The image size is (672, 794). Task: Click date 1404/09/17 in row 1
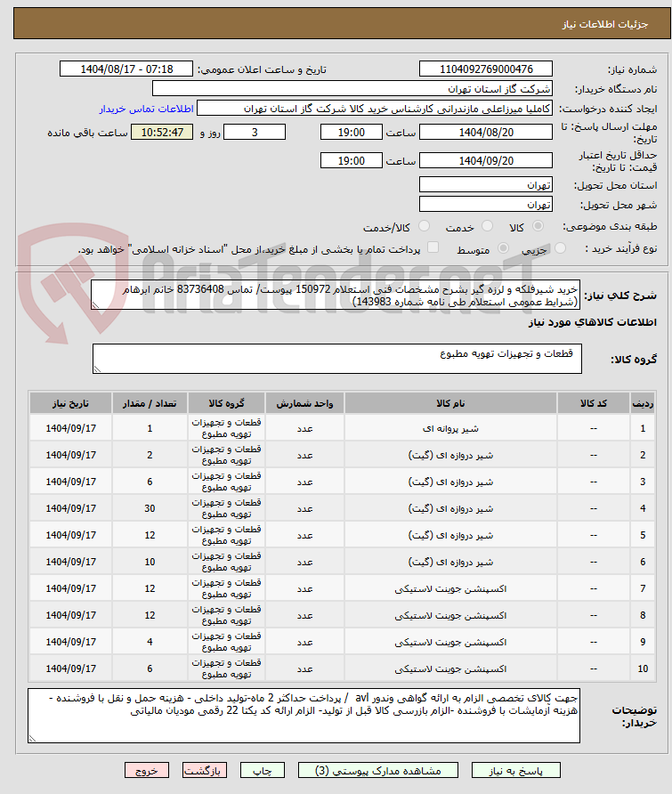[71, 428]
